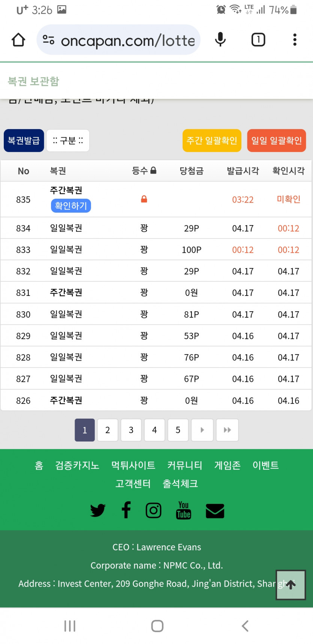Open the Instagram social link
313x644 pixels.
coord(154,510)
